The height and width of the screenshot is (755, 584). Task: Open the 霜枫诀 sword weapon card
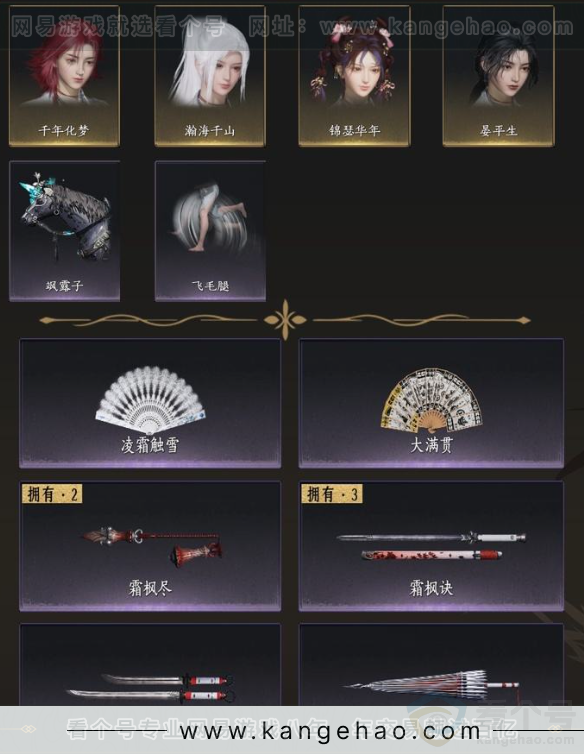point(431,546)
